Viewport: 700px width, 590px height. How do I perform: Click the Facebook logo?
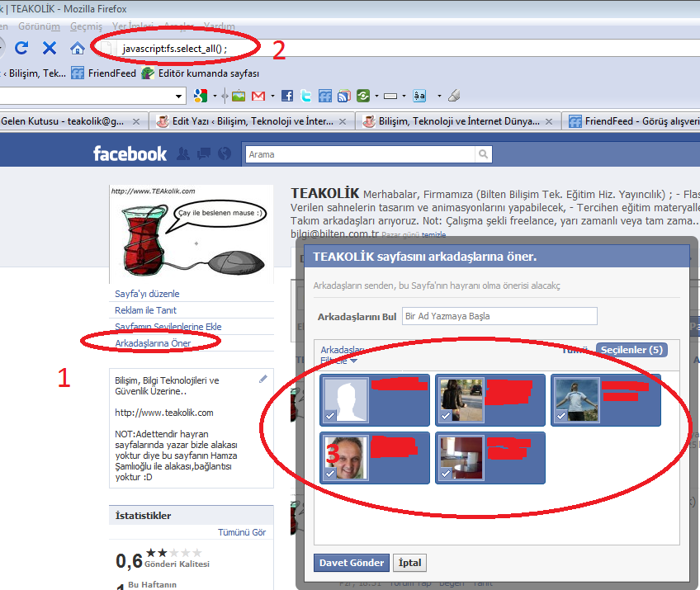(x=130, y=154)
